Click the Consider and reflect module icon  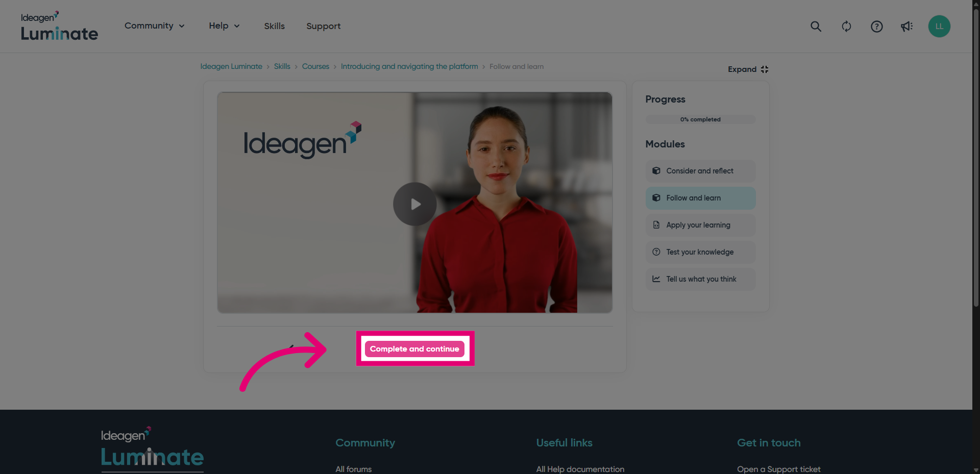pyautogui.click(x=656, y=171)
